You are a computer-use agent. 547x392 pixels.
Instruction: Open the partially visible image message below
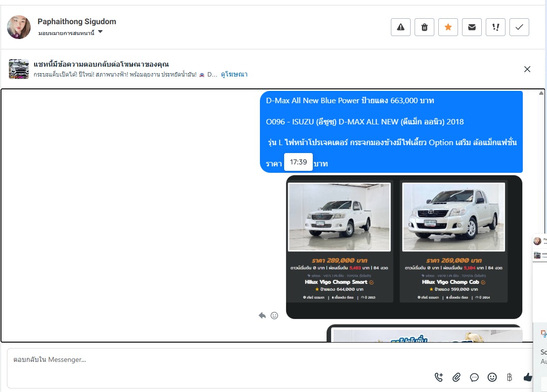pos(424,333)
